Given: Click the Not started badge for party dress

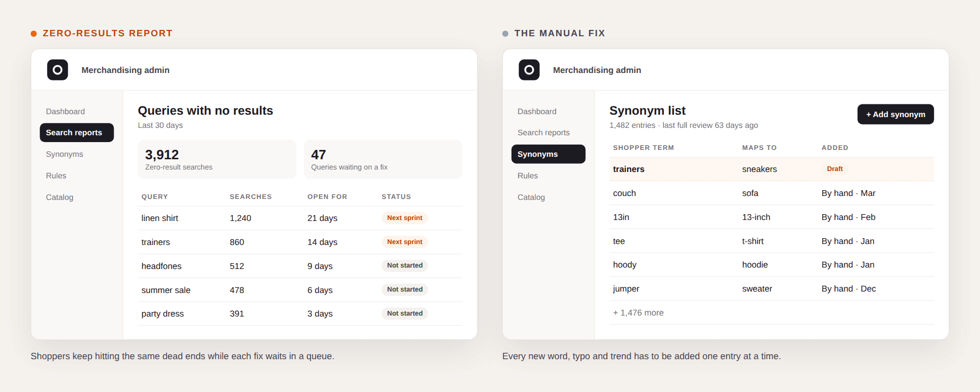Looking at the screenshot, I should tap(405, 313).
